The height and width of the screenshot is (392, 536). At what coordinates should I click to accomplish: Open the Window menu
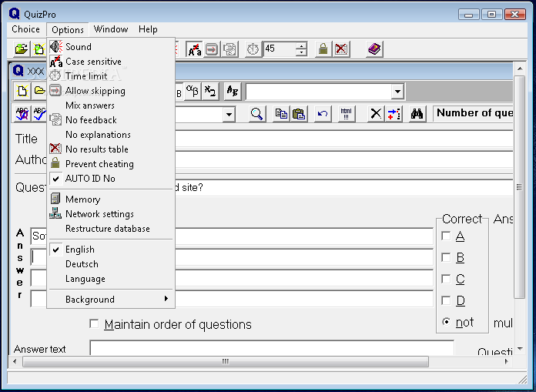pos(111,29)
